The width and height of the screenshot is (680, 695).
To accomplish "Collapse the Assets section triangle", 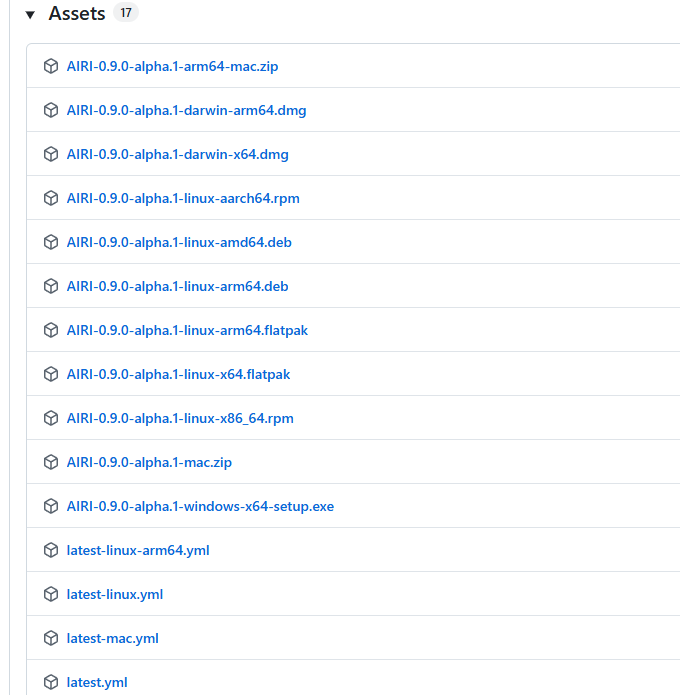I will pyautogui.click(x=30, y=15).
